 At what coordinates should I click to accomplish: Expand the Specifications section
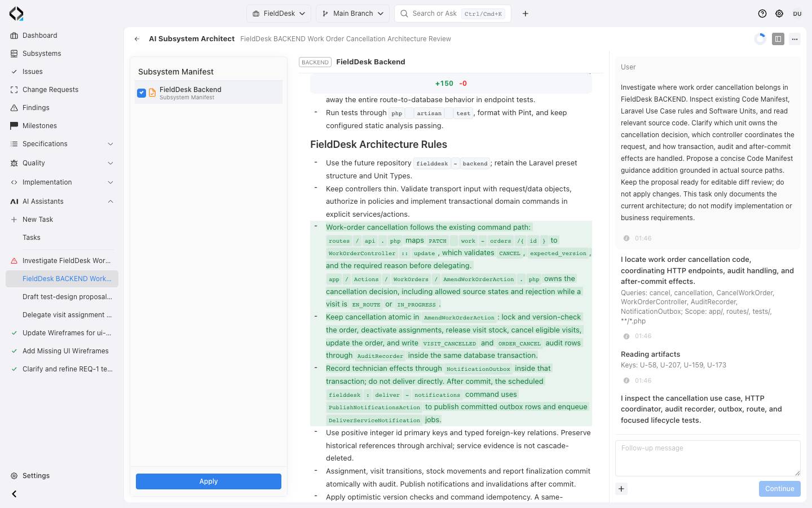point(62,144)
